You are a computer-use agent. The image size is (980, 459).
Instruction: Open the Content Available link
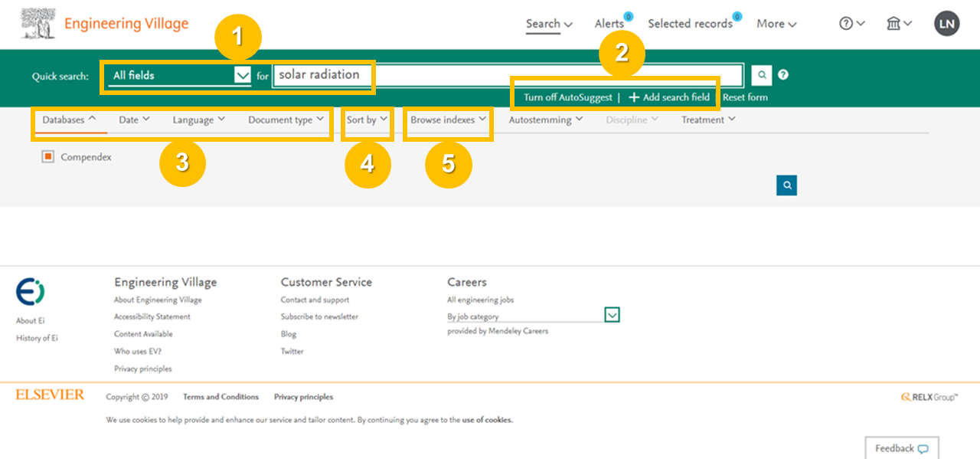pos(143,334)
